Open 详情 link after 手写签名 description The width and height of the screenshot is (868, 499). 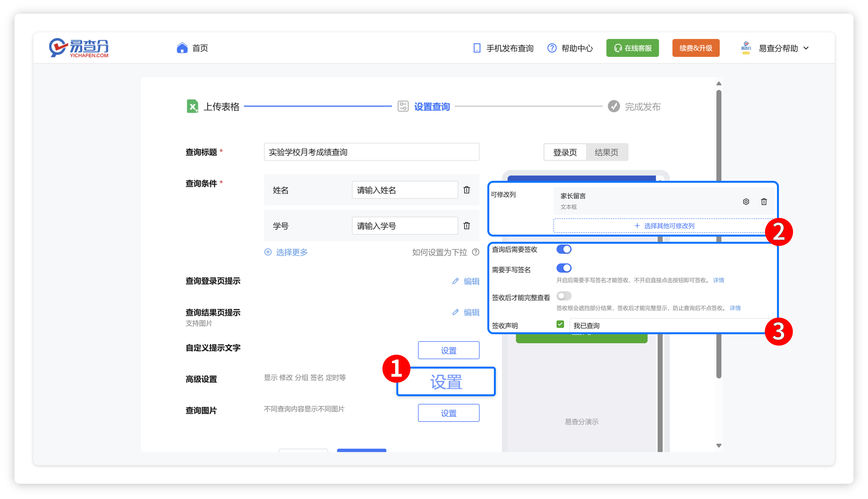tap(718, 280)
